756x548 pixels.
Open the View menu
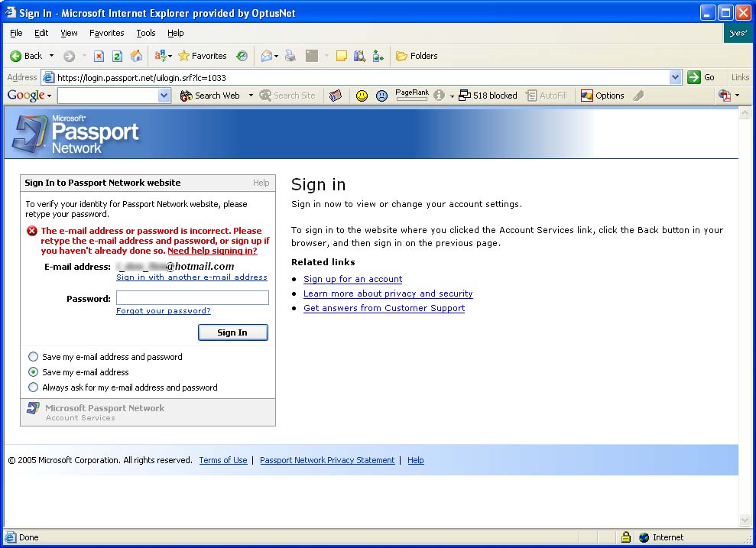pyautogui.click(x=69, y=33)
